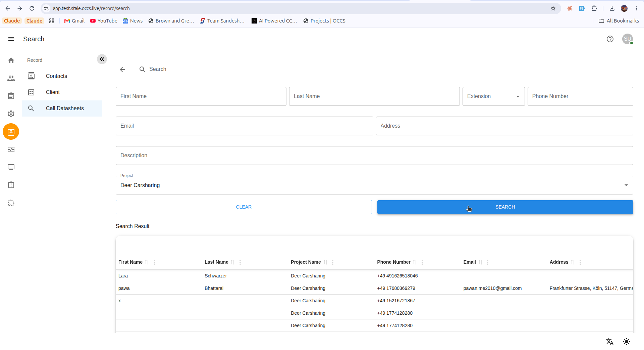Select the Schwarzer last name cell
Viewport: 644px width, 350px height.
coord(216,276)
